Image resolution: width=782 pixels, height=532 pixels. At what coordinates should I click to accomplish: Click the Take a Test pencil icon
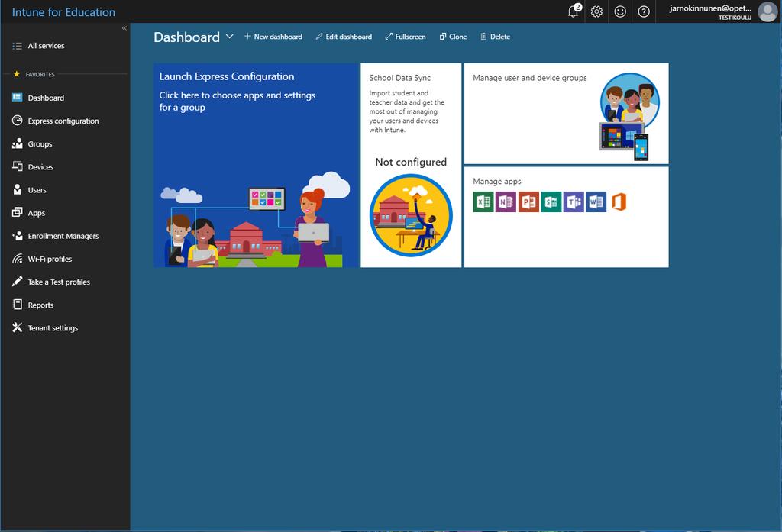tap(17, 281)
